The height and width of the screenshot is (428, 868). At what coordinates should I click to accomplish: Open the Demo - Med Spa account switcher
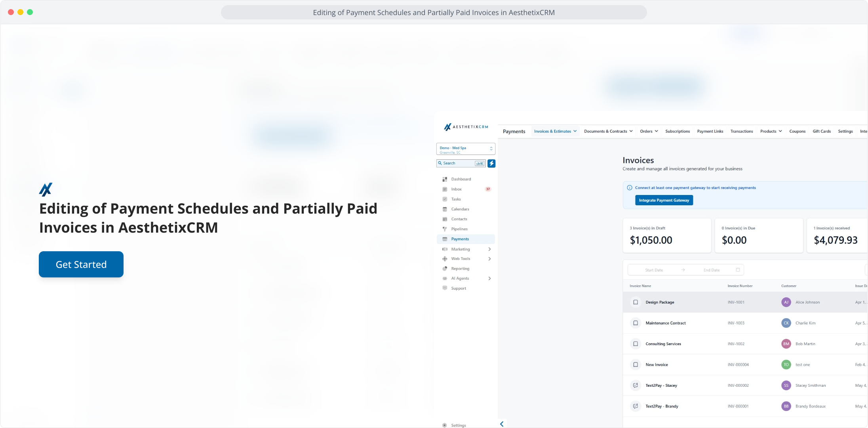pos(466,149)
